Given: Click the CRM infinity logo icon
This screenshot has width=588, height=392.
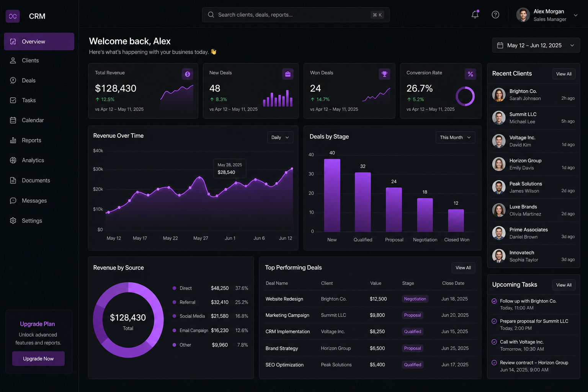Looking at the screenshot, I should point(13,16).
